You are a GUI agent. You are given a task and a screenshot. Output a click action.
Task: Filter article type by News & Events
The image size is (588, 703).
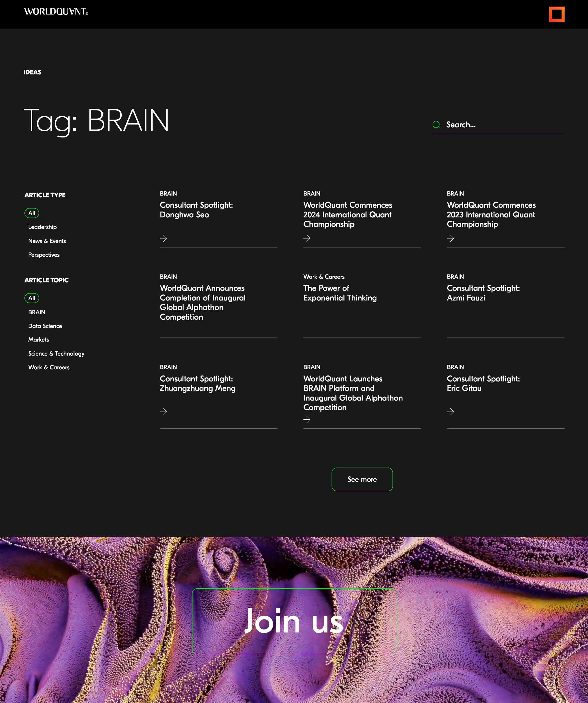(x=47, y=241)
